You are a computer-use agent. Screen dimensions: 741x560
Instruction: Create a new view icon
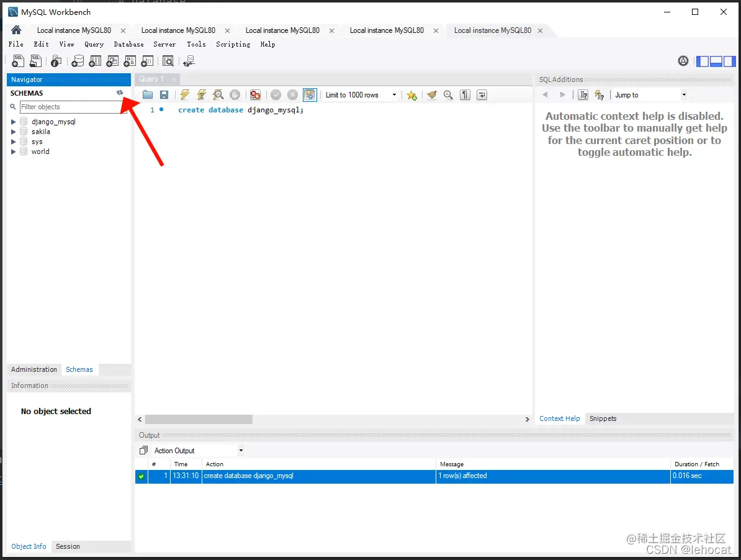point(112,61)
